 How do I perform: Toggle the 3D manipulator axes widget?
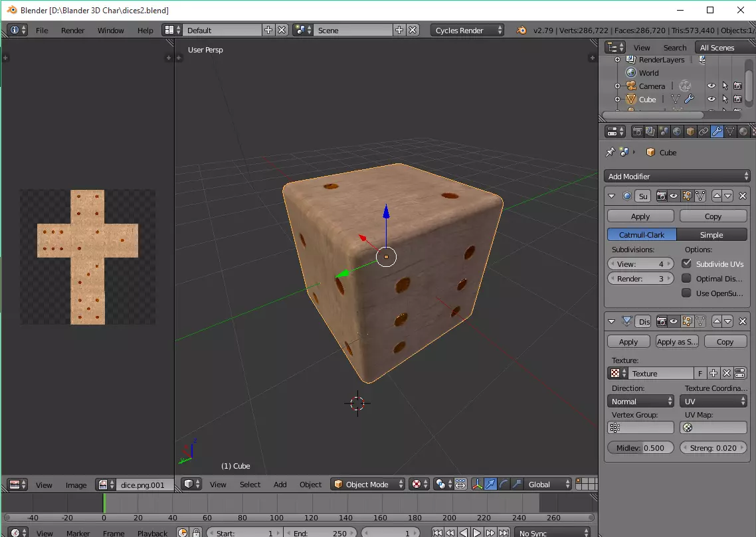(478, 484)
